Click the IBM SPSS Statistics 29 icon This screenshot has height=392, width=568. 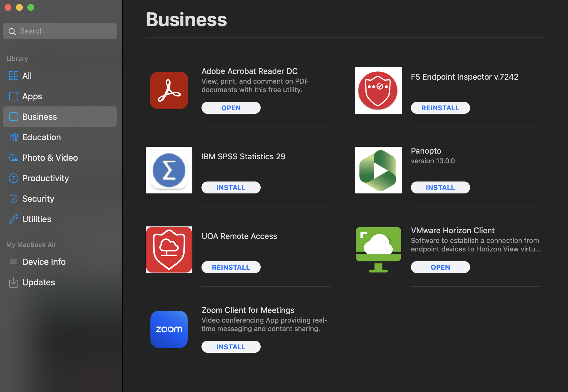(169, 170)
